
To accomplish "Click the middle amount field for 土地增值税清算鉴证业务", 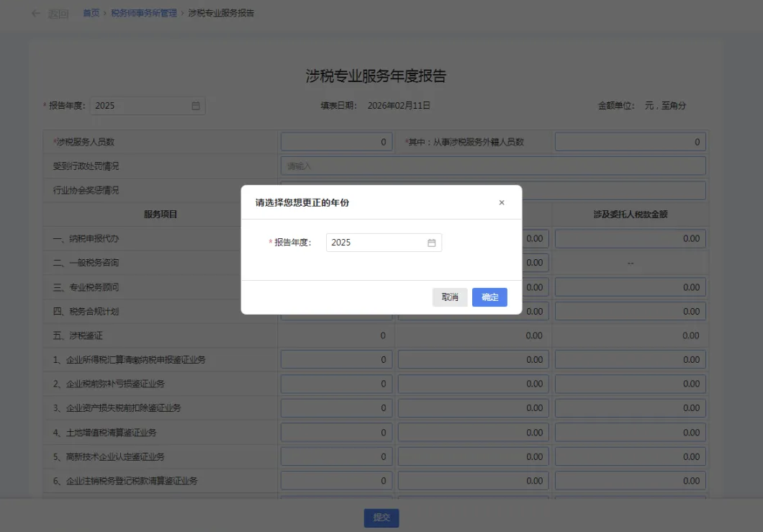I will (x=474, y=432).
